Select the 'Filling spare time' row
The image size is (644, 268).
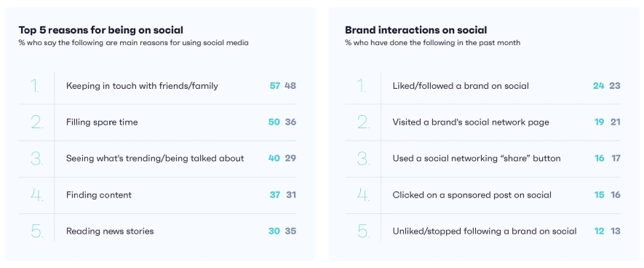[x=157, y=122]
